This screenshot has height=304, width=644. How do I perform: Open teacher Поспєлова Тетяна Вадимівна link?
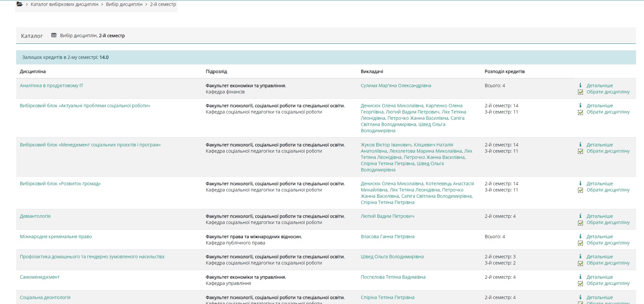(393, 277)
